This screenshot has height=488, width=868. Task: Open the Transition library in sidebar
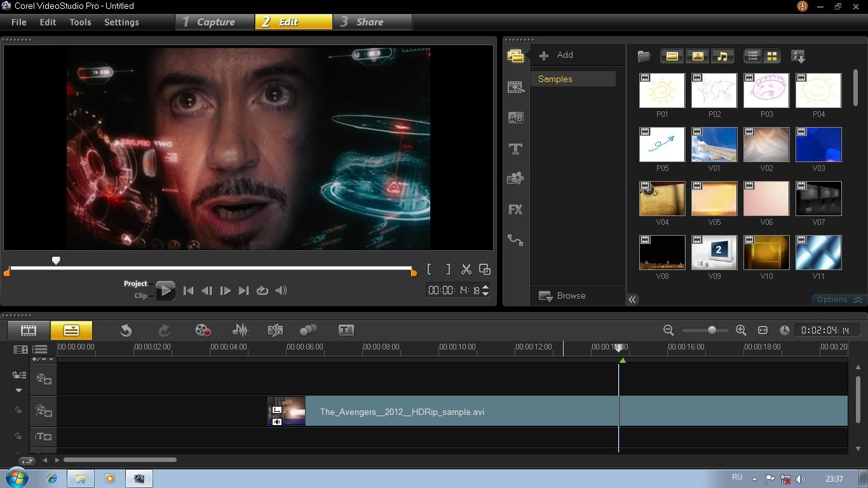click(x=515, y=118)
